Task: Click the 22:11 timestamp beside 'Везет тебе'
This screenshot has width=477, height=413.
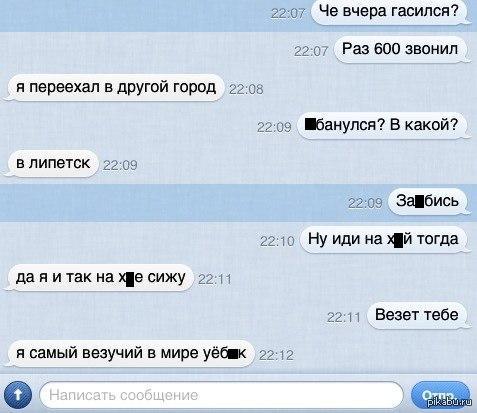Action: point(344,317)
